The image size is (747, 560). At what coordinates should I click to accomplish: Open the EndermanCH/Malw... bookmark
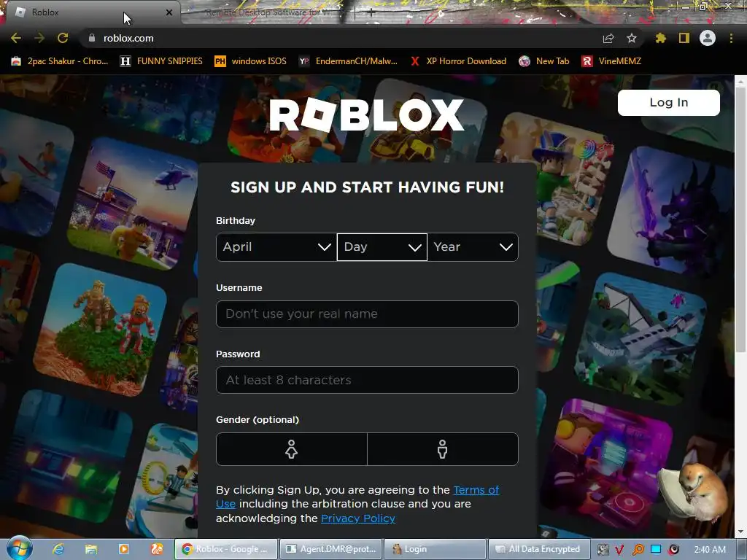348,61
